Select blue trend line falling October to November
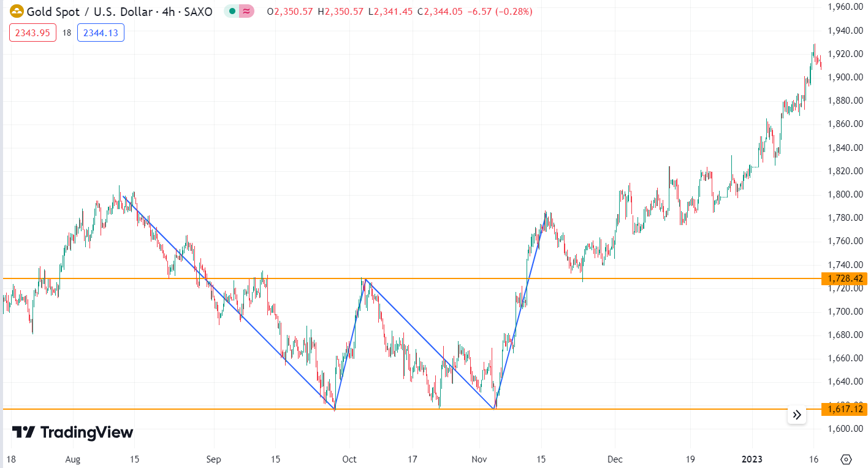This screenshot has width=868, height=468. 430,343
